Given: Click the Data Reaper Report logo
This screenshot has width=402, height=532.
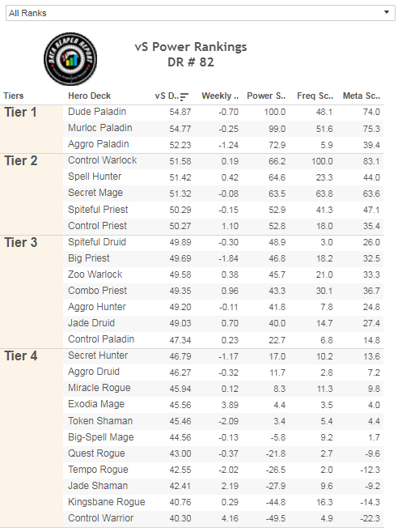Looking at the screenshot, I should coord(70,58).
